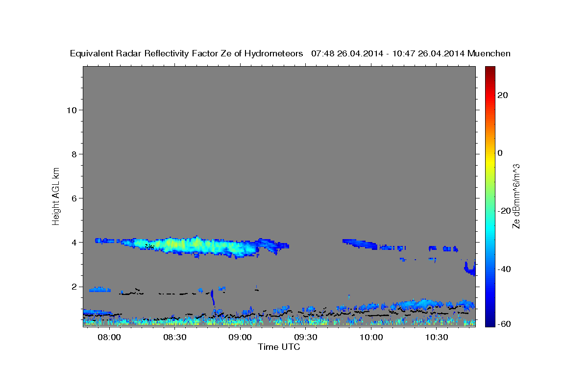
Task: Click the 'Time UTC' axis label
Action: [279, 347]
